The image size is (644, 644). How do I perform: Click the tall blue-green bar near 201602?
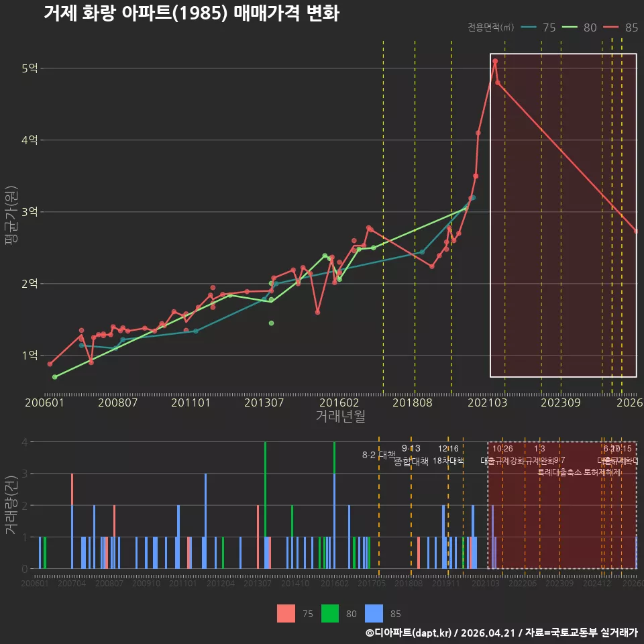tap(334, 505)
